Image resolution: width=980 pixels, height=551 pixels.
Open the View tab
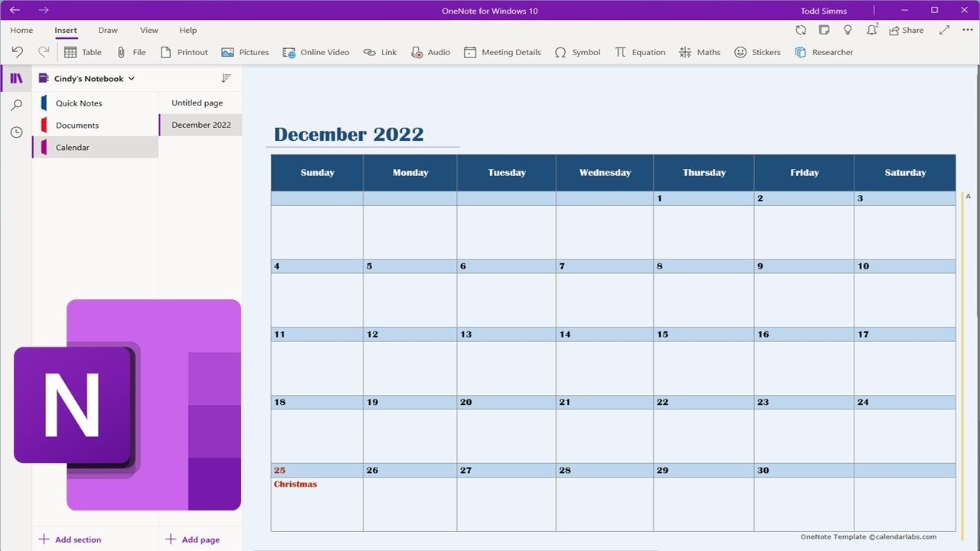149,30
